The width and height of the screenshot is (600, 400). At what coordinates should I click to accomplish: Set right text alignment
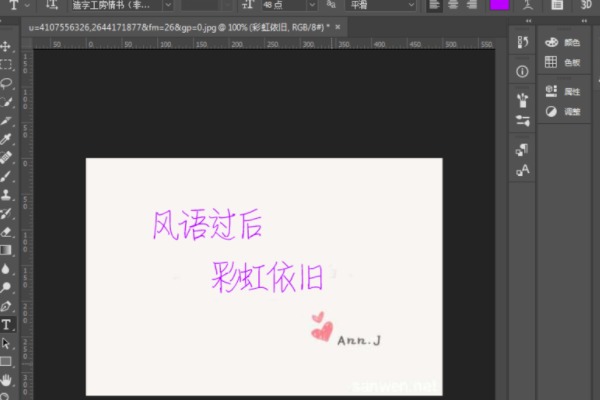472,5
